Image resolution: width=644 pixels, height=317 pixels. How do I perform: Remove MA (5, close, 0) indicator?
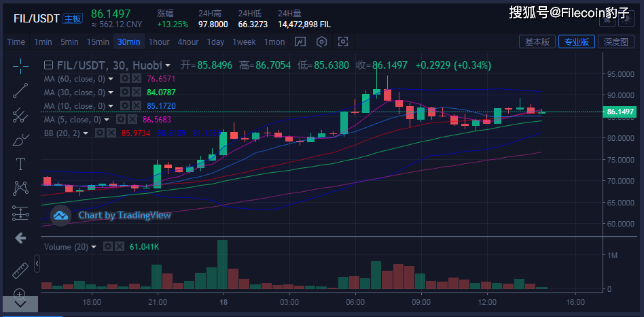coord(132,119)
